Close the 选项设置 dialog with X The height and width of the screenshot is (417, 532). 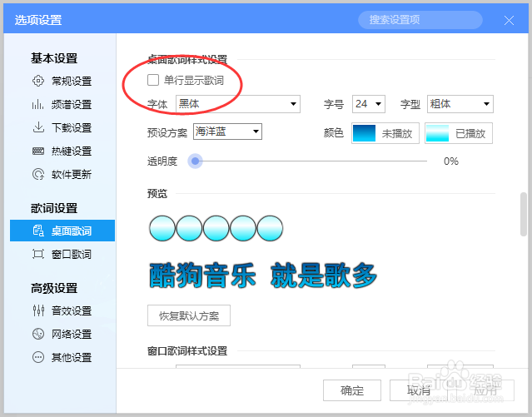(x=509, y=20)
